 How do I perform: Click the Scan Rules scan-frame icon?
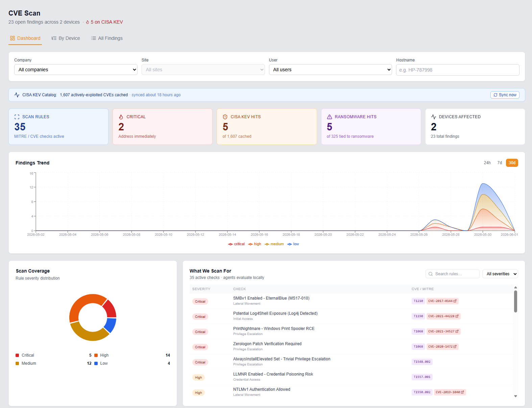click(17, 117)
